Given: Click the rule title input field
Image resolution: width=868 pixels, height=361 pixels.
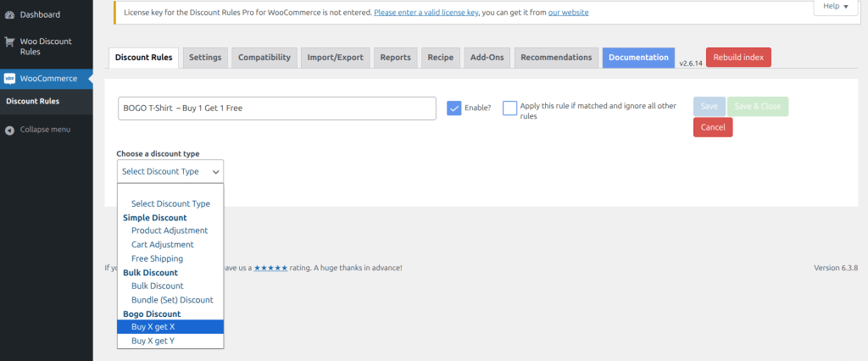Looking at the screenshot, I should click(x=276, y=108).
